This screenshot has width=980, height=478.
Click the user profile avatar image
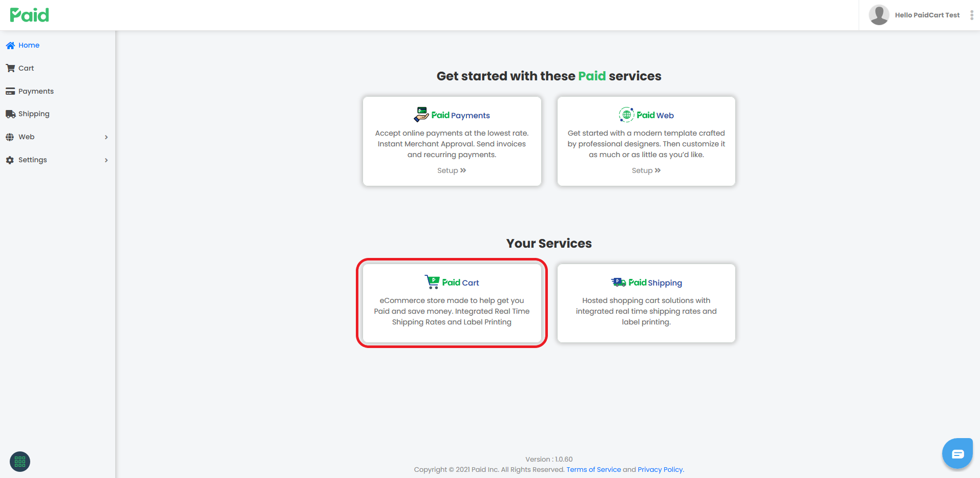tap(879, 15)
